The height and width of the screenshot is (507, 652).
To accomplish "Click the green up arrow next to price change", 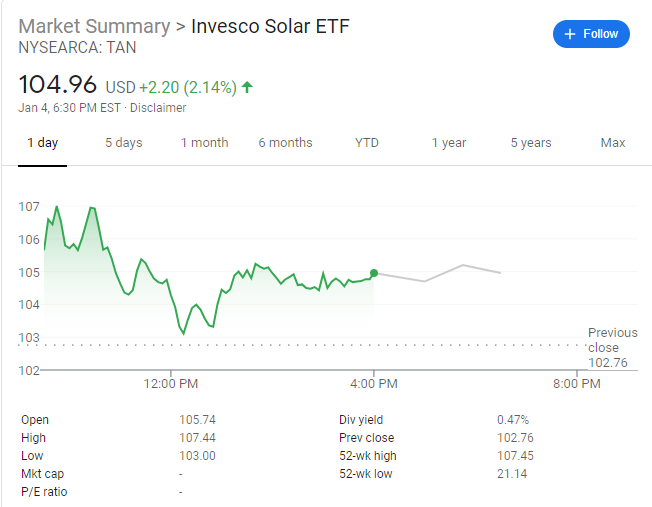I will pos(247,87).
